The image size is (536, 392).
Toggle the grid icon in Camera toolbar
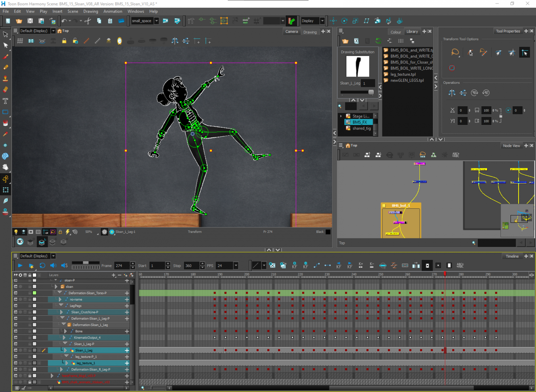(20, 41)
